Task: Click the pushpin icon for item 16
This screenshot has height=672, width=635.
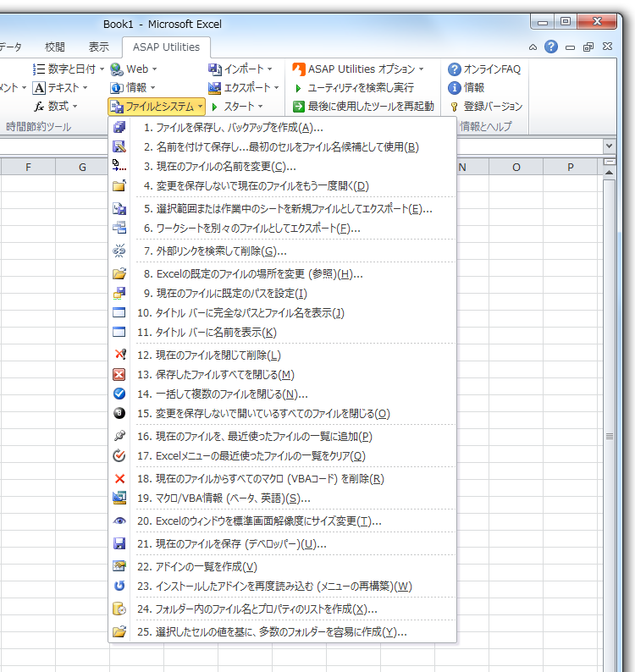Action: coord(119,436)
